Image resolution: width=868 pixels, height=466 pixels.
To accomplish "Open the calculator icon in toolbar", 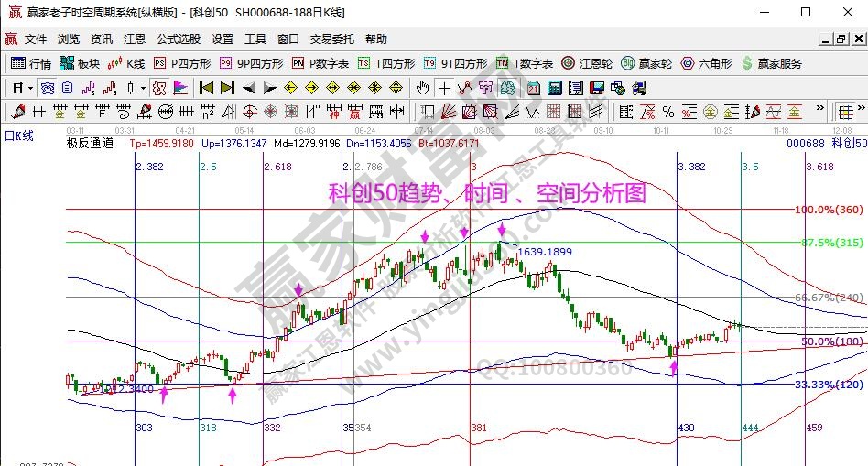I will (x=554, y=88).
